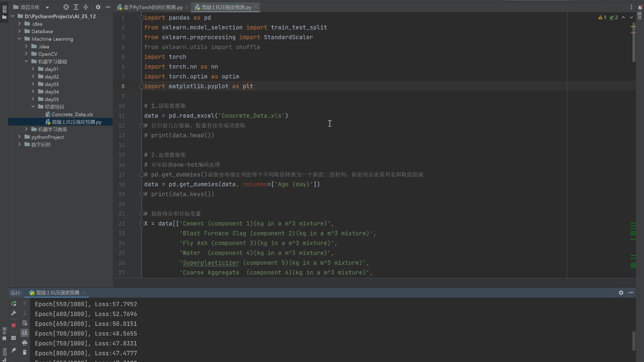
Task: Fold the comment block at line 17
Action: 142,174
